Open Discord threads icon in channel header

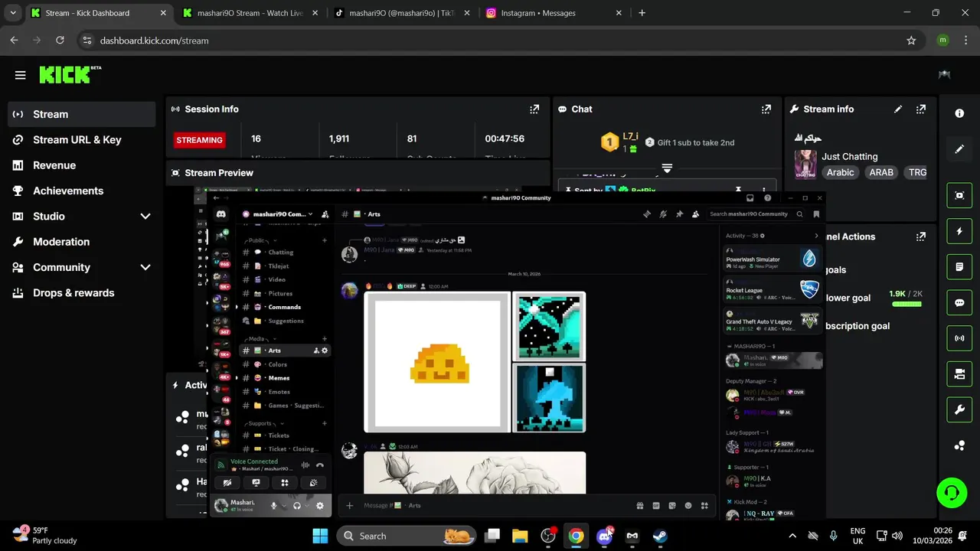[x=647, y=214]
